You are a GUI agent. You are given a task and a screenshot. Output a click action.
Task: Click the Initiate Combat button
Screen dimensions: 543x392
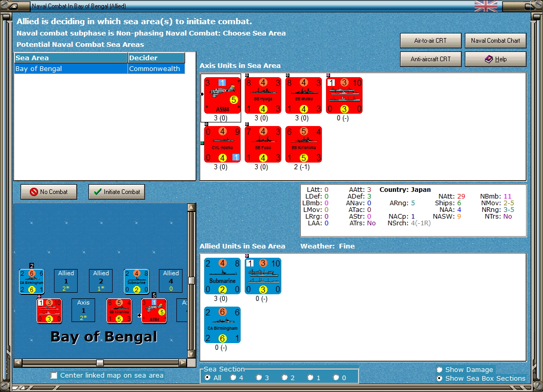[117, 192]
